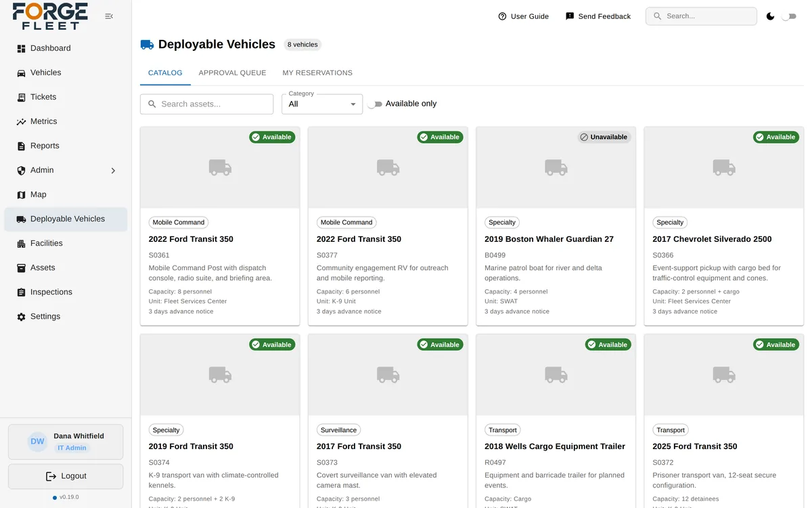Image resolution: width=812 pixels, height=508 pixels.
Task: Click the global Search field in top bar
Action: 701,16
